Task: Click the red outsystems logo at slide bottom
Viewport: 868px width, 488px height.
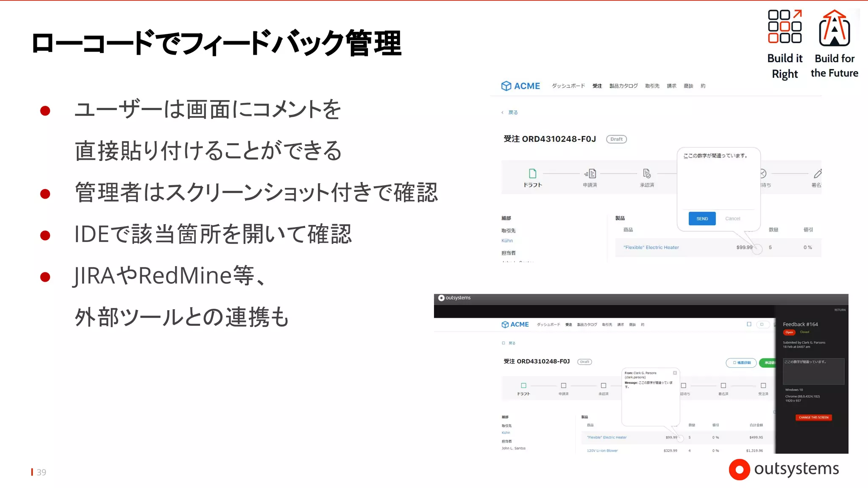Action: [x=784, y=469]
